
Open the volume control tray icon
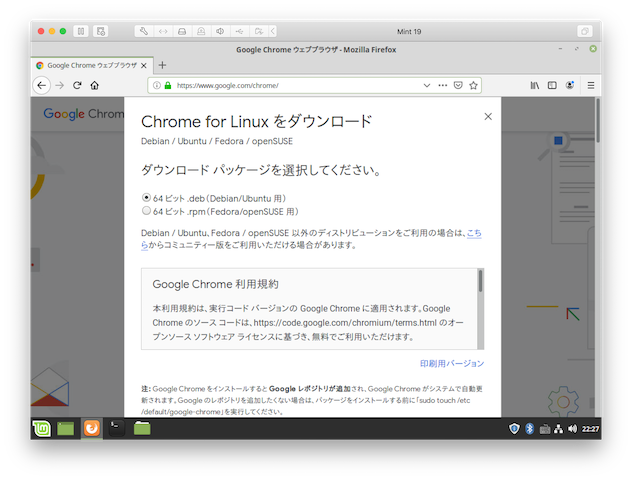[572, 429]
